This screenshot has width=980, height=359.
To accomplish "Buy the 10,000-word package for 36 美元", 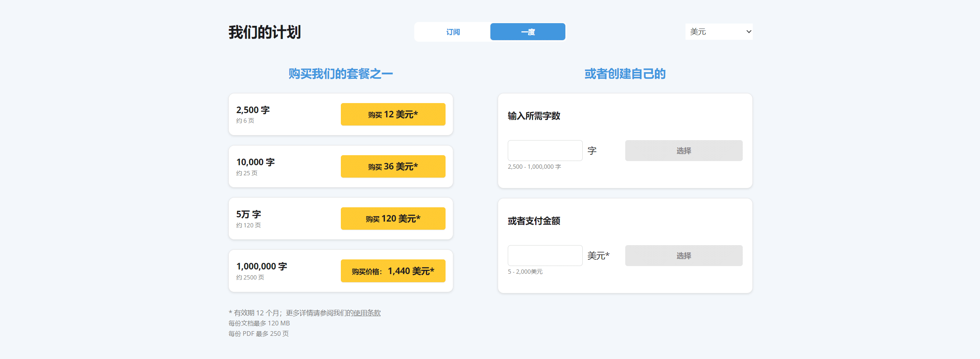I will coord(393,166).
